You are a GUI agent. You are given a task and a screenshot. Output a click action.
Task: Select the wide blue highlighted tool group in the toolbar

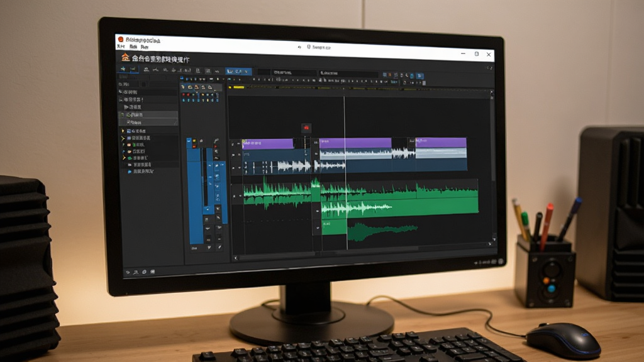tap(238, 72)
